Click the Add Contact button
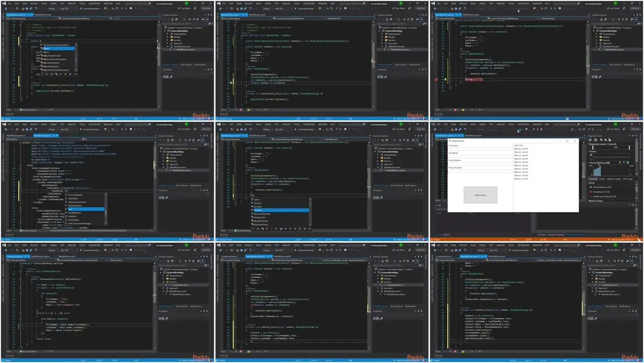644x363 pixels. coord(480,195)
